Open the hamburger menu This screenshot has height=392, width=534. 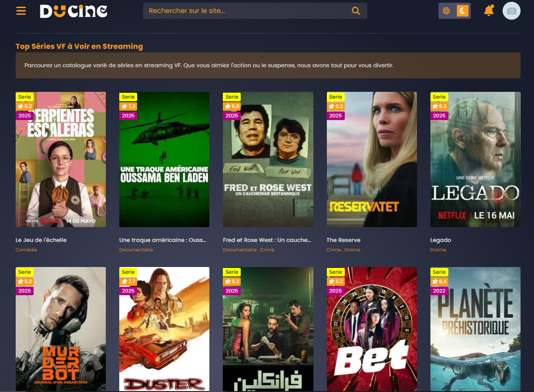(21, 11)
